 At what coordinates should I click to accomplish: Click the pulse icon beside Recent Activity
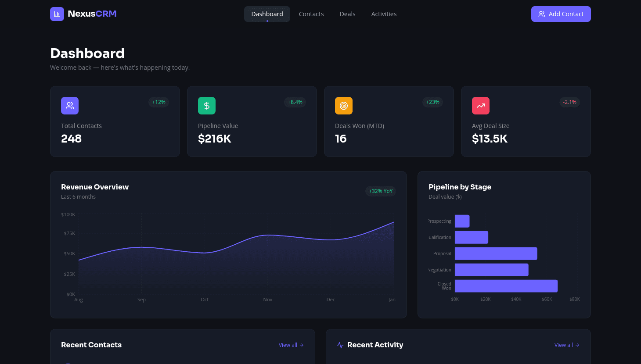340,345
